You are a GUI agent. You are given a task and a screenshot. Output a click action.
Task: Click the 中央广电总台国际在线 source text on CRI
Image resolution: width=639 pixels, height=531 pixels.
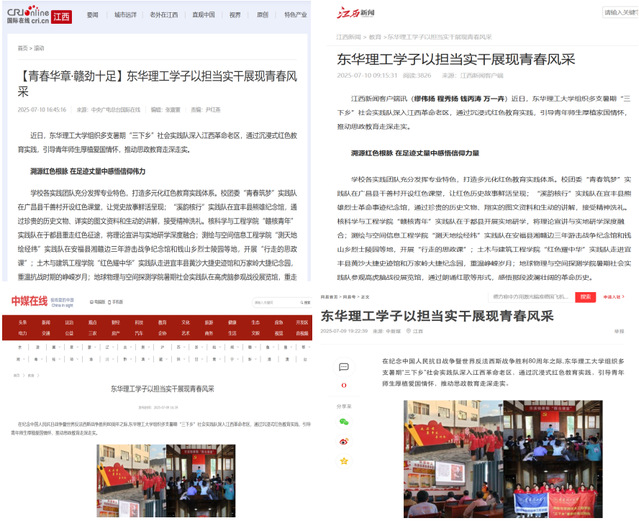(x=115, y=110)
